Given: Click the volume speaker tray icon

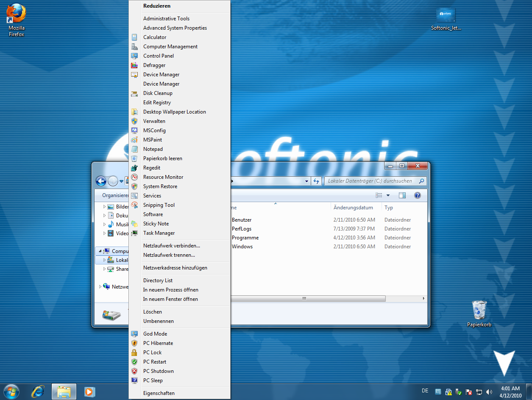Looking at the screenshot, I should [x=489, y=392].
